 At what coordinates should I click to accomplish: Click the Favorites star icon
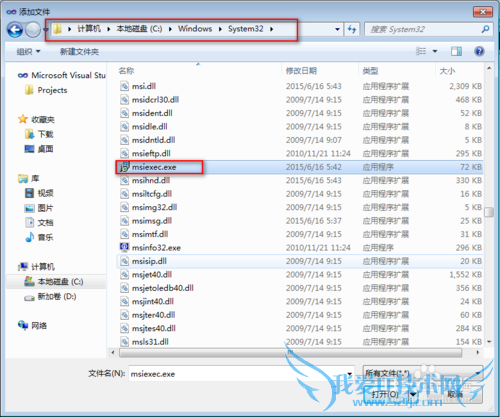point(23,119)
